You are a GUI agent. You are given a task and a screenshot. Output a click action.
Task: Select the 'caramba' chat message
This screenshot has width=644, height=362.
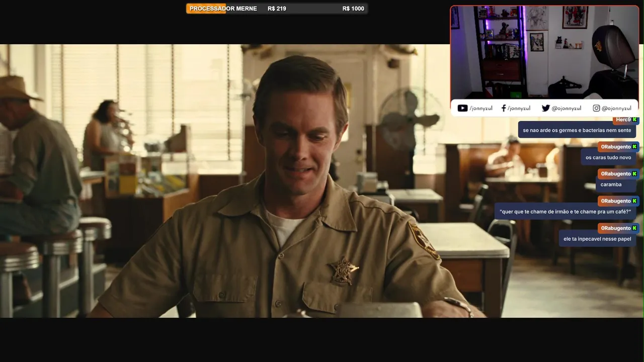(x=616, y=185)
